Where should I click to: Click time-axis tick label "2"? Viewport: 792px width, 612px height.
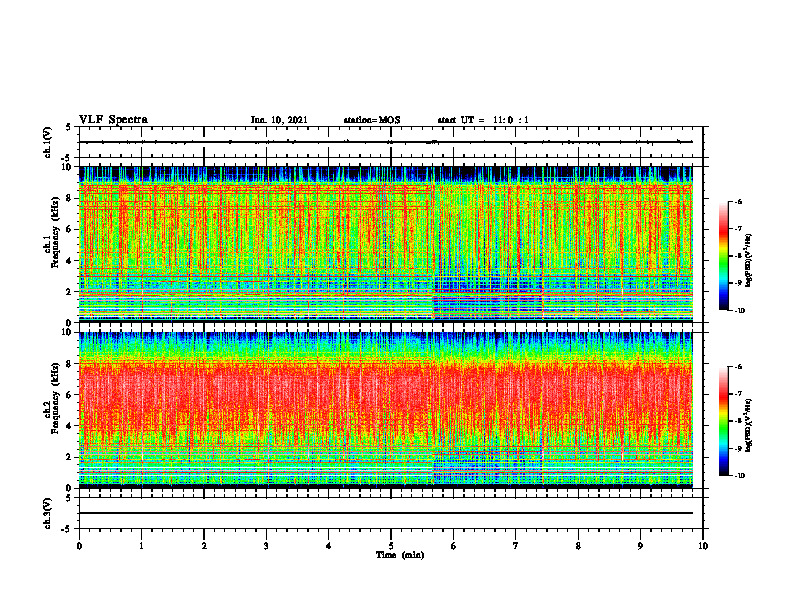[204, 546]
